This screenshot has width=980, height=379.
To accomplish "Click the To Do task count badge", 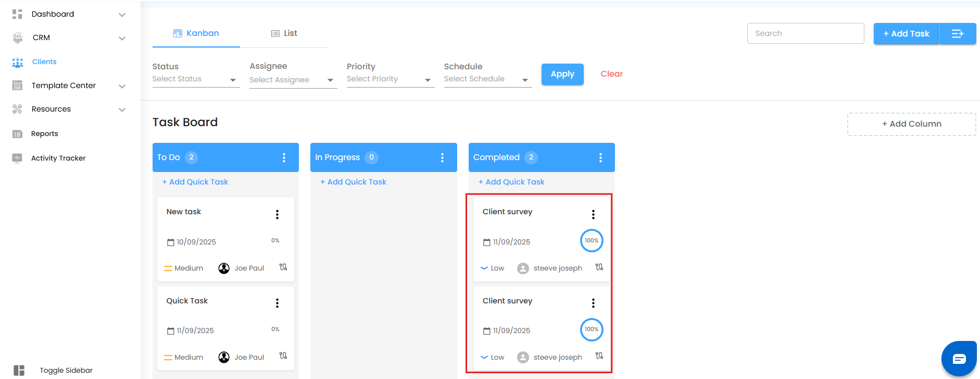I will click(x=191, y=157).
